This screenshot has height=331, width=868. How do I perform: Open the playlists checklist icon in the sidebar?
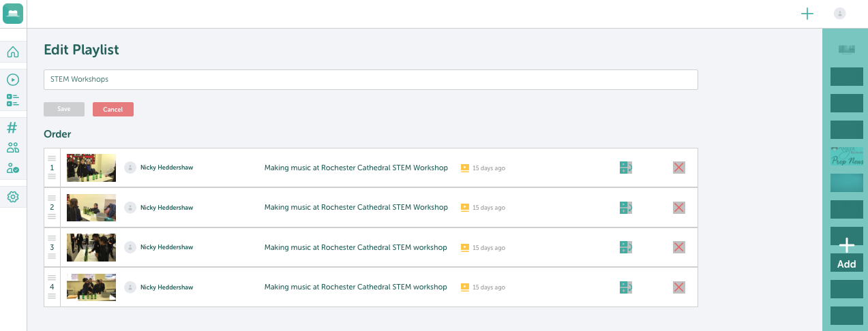click(x=13, y=100)
